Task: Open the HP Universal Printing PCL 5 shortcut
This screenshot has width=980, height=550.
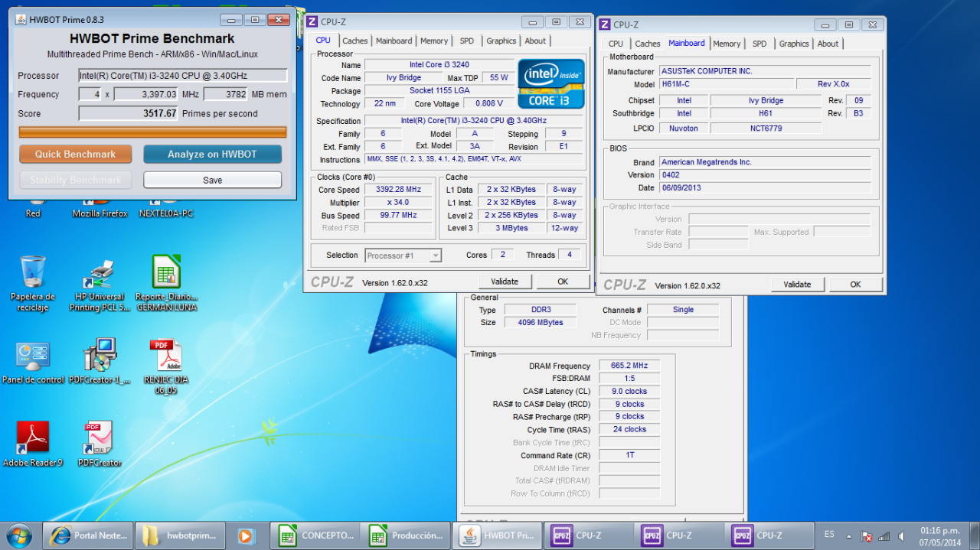Action: [100, 285]
